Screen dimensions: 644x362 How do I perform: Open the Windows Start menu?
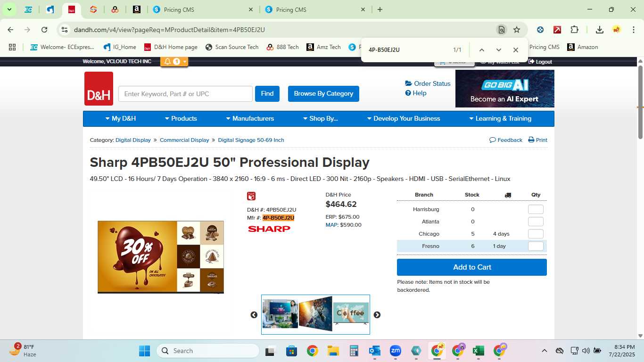pos(144,351)
